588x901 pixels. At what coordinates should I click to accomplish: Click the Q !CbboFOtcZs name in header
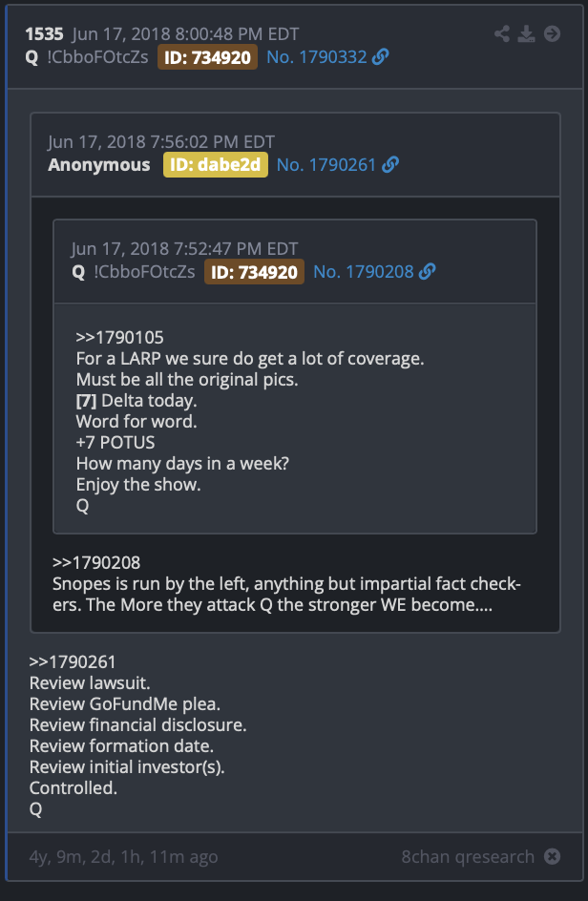click(87, 57)
